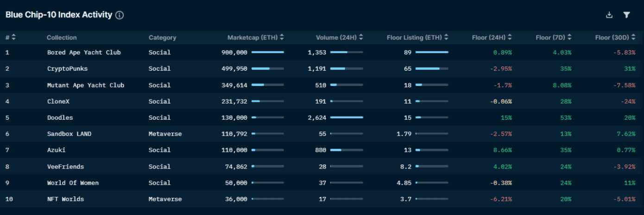Click the Category column header

pyautogui.click(x=163, y=38)
